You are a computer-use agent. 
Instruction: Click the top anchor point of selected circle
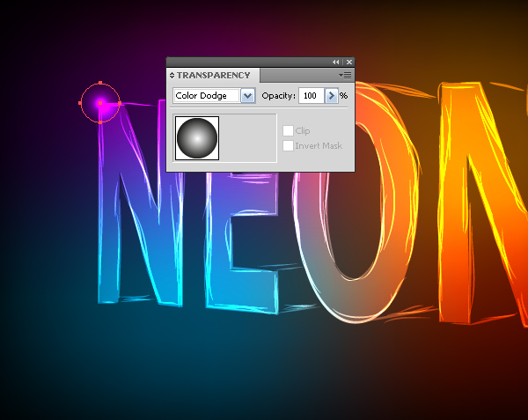click(x=100, y=83)
